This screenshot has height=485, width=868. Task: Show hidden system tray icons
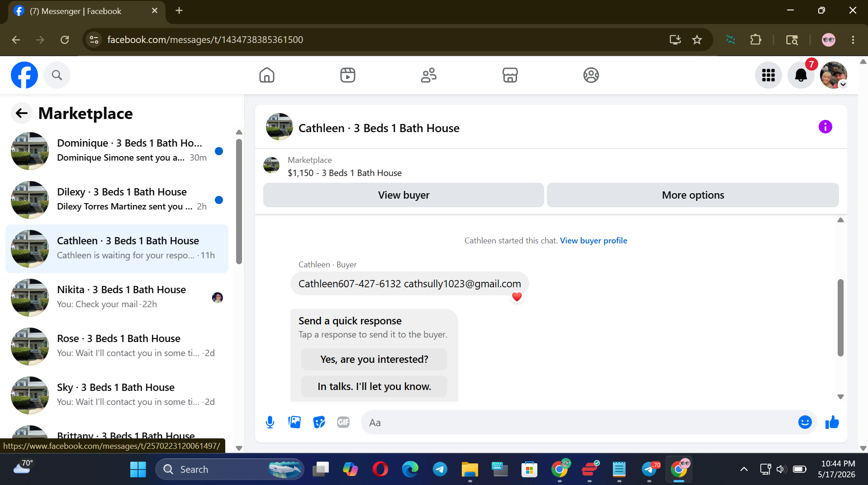[x=744, y=469]
